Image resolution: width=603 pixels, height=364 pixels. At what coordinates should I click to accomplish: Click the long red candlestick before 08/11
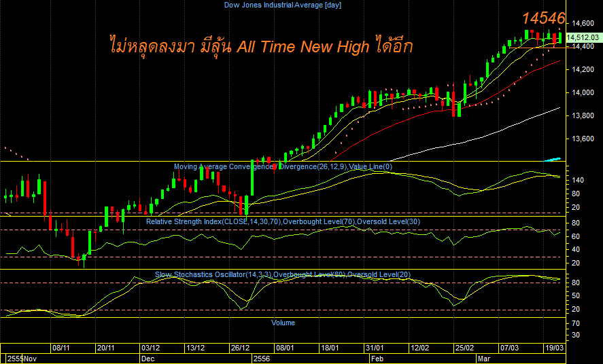click(45, 199)
